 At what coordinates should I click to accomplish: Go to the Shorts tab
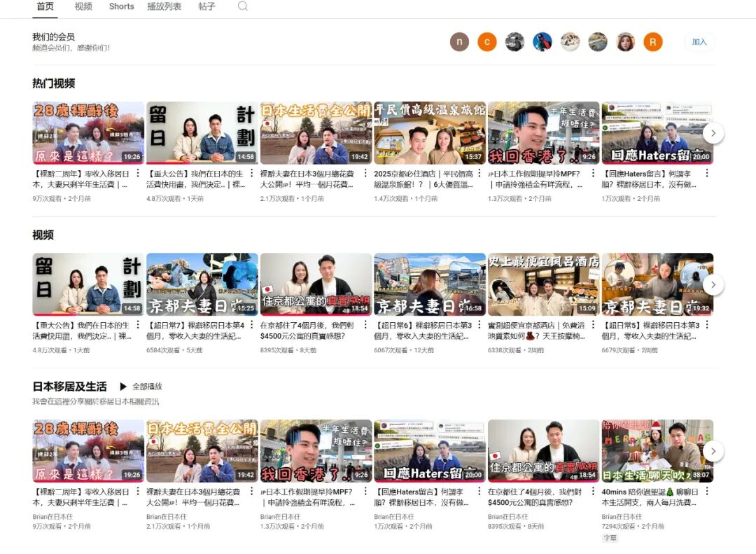122,7
